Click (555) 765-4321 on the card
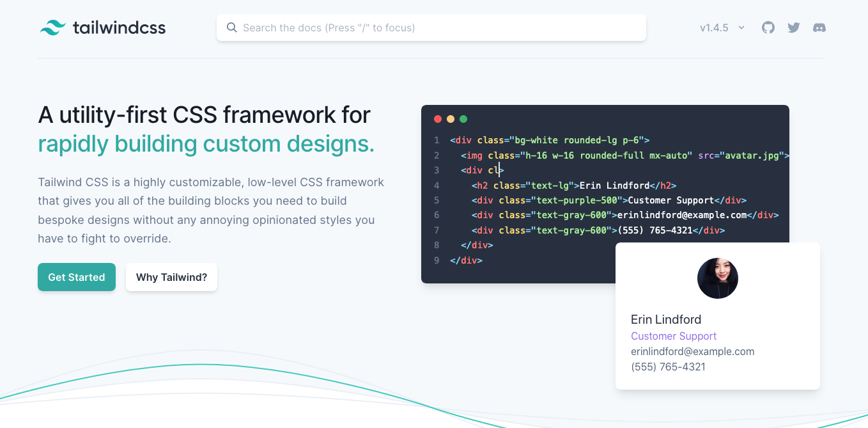Image resolution: width=868 pixels, height=428 pixels. pos(668,367)
